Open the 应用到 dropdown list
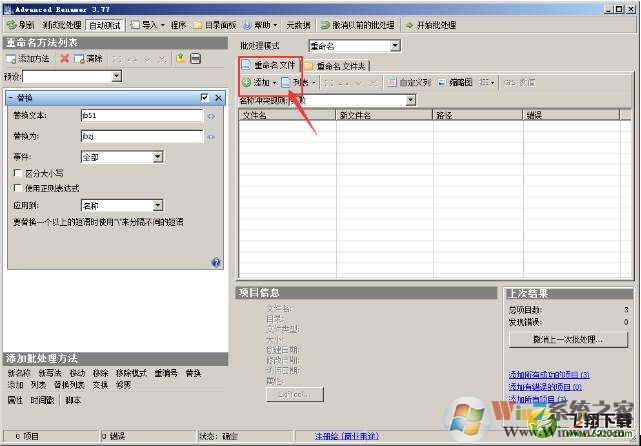Viewport: 641px width, 446px height. tap(158, 205)
